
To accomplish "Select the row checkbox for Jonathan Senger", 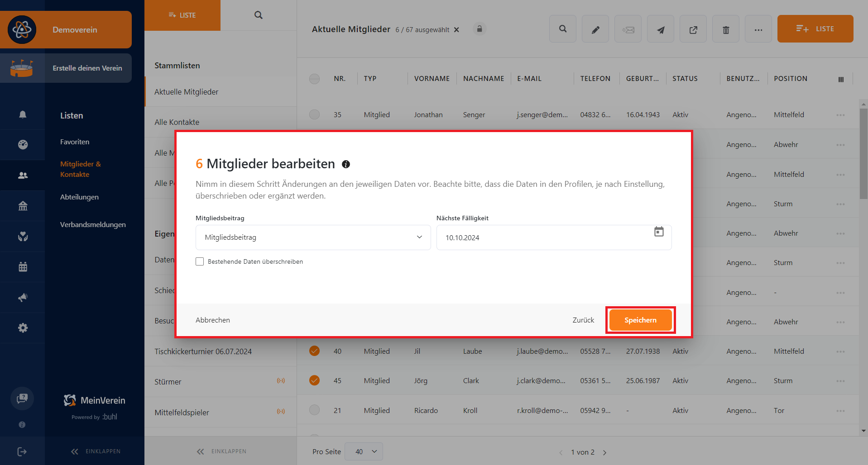I will (x=314, y=114).
